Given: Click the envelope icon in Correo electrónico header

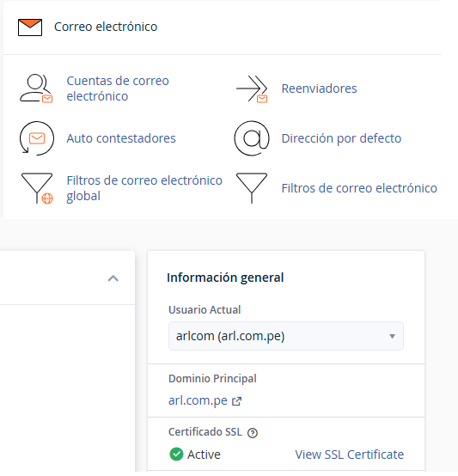Looking at the screenshot, I should (x=30, y=27).
